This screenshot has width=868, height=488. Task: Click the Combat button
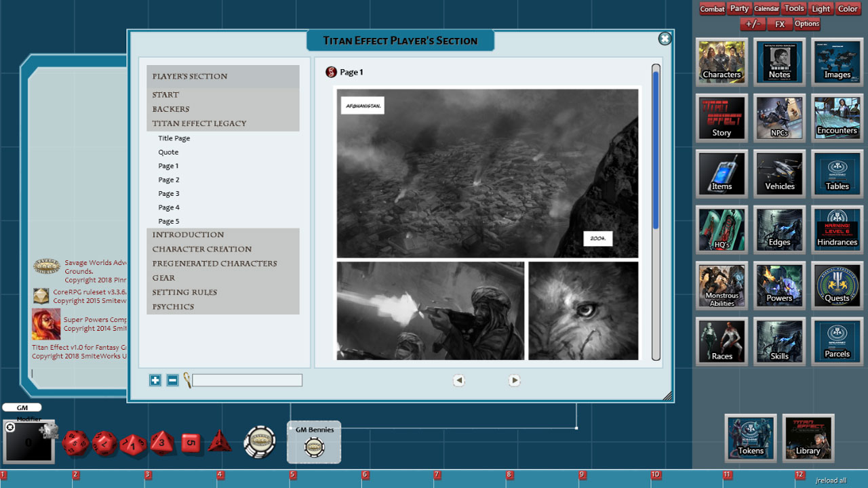point(711,9)
